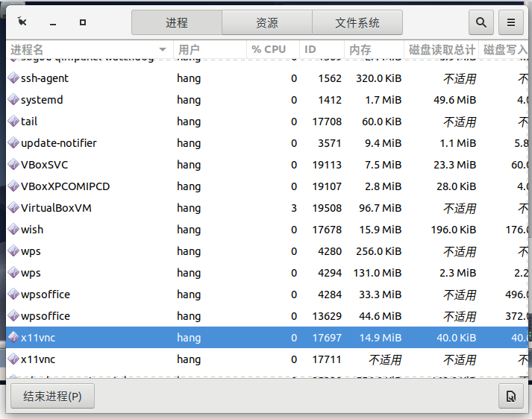Screen dimensions: 532x419
Task: Click icon of x11vnc process 17711
Action: (x=13, y=359)
